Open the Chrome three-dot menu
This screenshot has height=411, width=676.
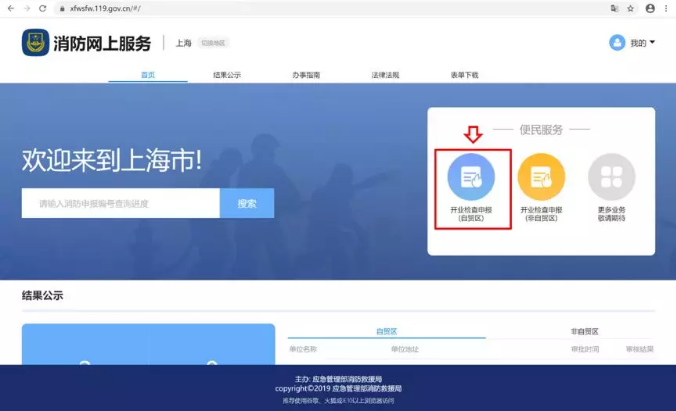click(667, 8)
